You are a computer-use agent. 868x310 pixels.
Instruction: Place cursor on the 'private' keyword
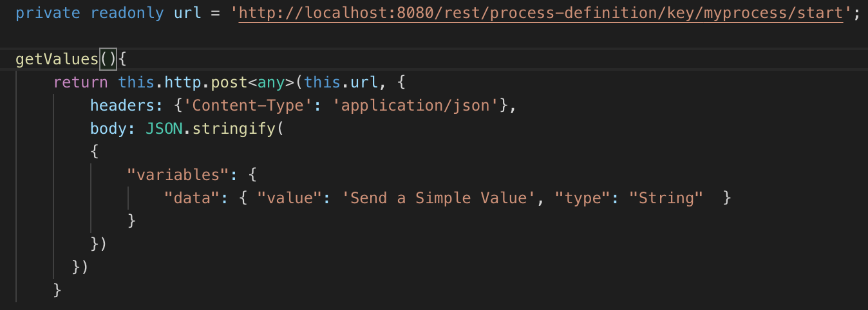click(47, 14)
